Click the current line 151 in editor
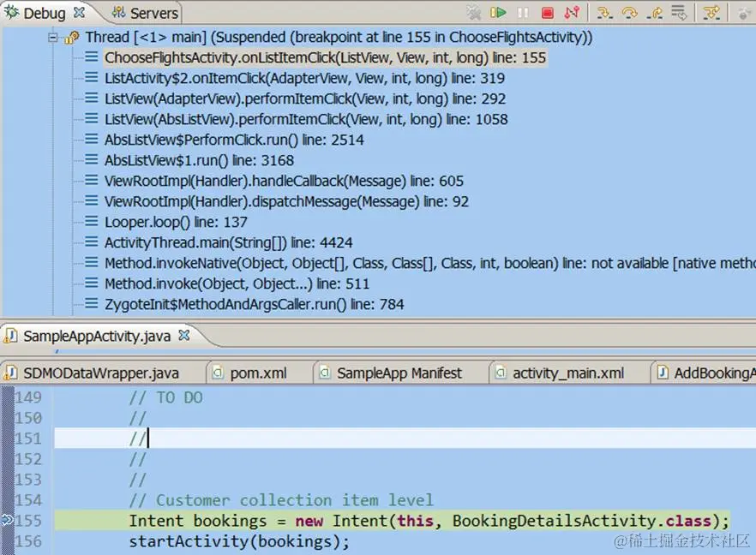This screenshot has height=555, width=756. pos(405,439)
